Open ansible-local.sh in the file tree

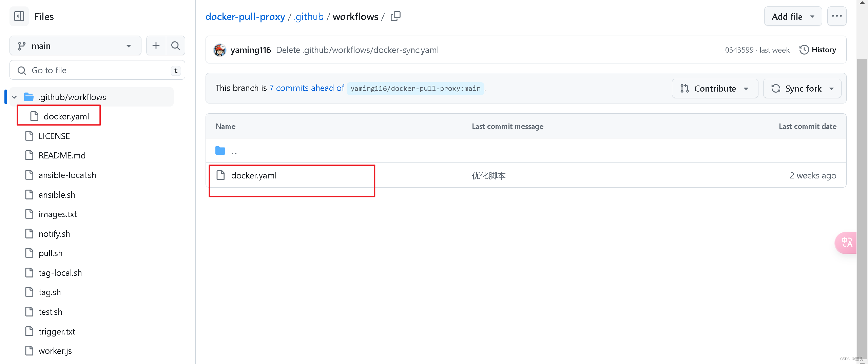(67, 175)
